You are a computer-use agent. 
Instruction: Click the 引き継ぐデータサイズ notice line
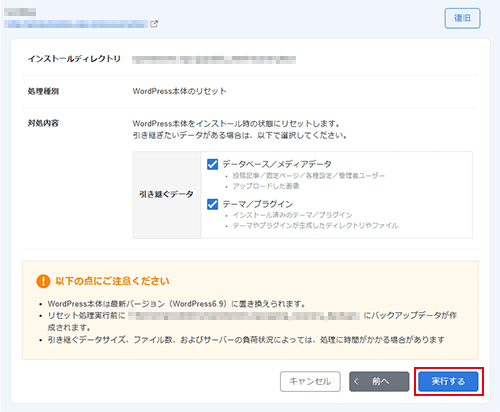[246, 340]
